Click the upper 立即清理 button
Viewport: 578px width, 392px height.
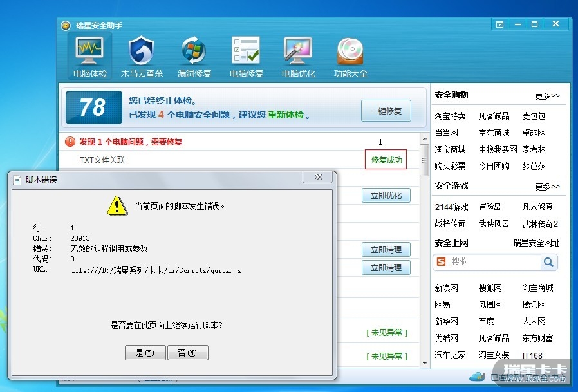coord(386,250)
